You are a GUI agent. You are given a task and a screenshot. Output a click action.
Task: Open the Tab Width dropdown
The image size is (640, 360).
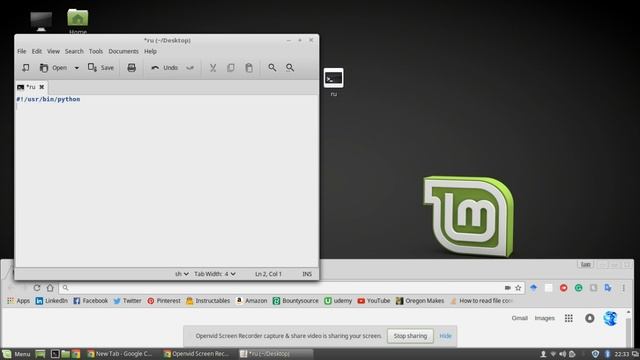pyautogui.click(x=215, y=274)
